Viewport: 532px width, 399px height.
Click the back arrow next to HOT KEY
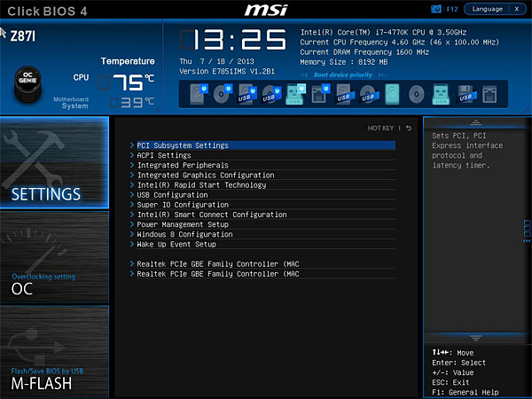click(409, 128)
